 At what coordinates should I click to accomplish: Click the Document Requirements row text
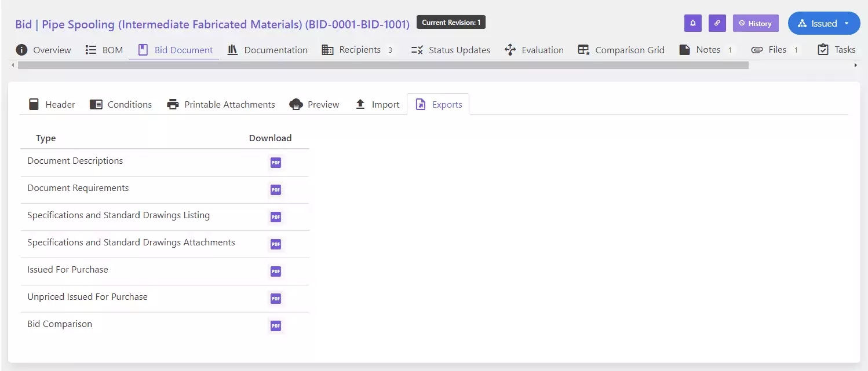click(78, 188)
